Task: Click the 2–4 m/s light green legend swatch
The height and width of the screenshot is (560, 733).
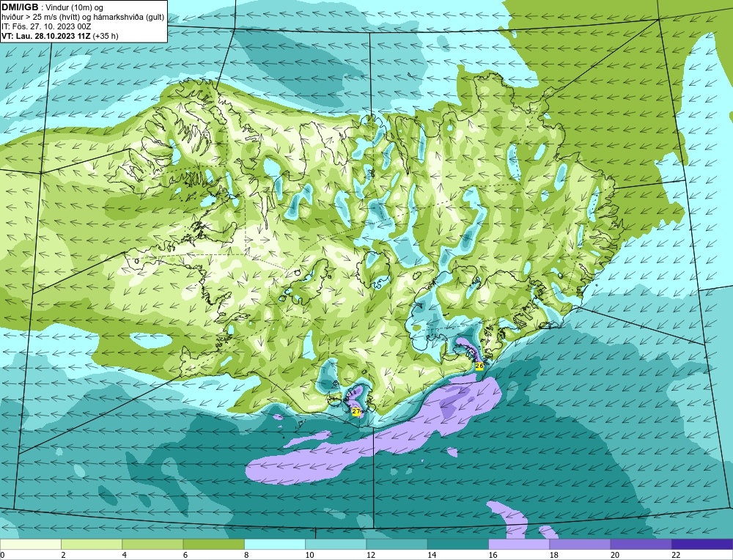Action: [92, 544]
